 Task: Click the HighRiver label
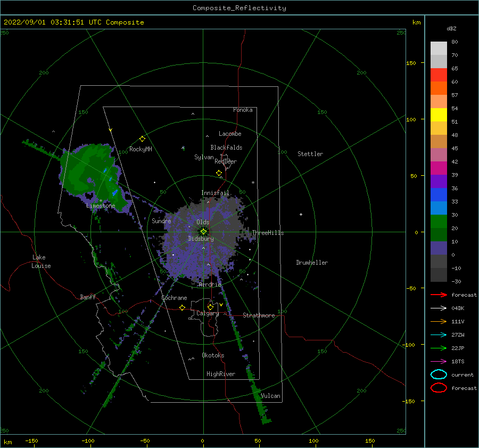click(x=221, y=374)
